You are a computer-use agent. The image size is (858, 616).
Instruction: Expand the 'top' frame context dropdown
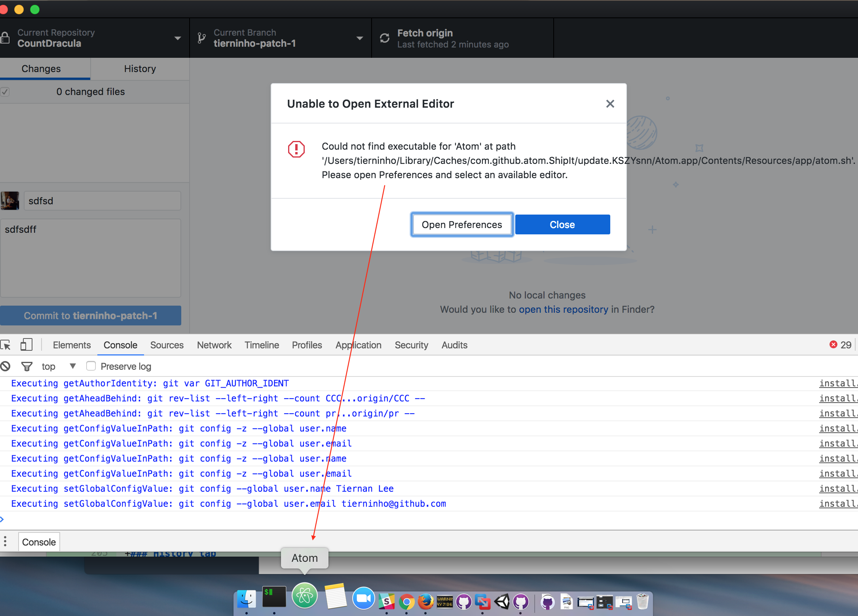tap(72, 366)
